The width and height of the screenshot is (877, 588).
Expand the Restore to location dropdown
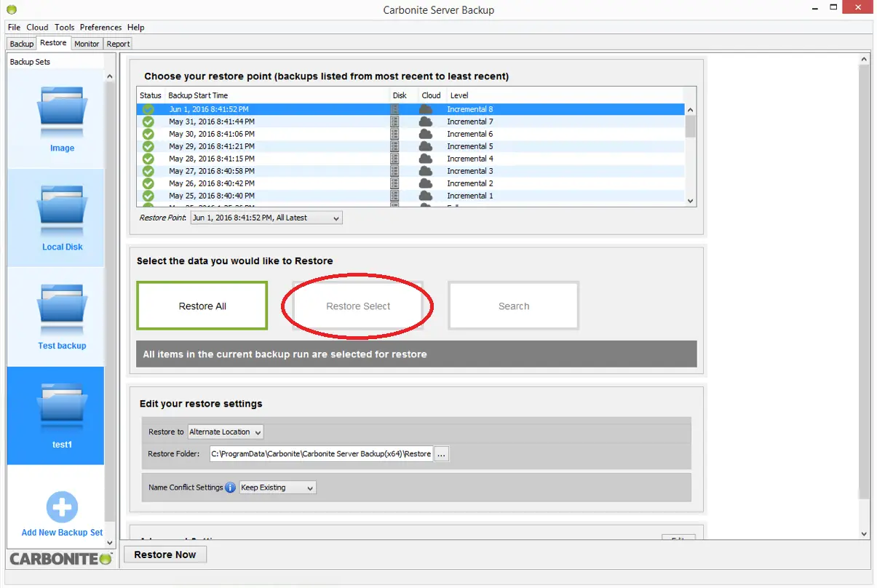pos(225,432)
